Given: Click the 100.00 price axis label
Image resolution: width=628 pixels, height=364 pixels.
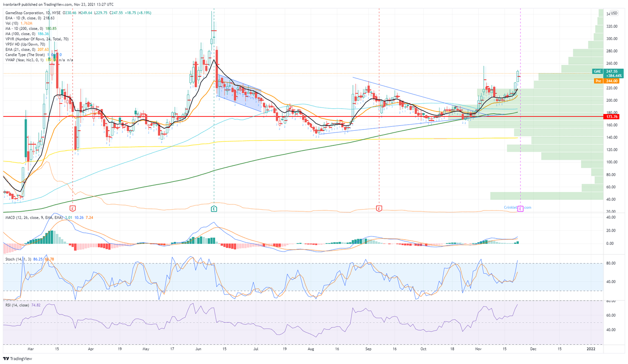Looking at the screenshot, I should point(612,162).
